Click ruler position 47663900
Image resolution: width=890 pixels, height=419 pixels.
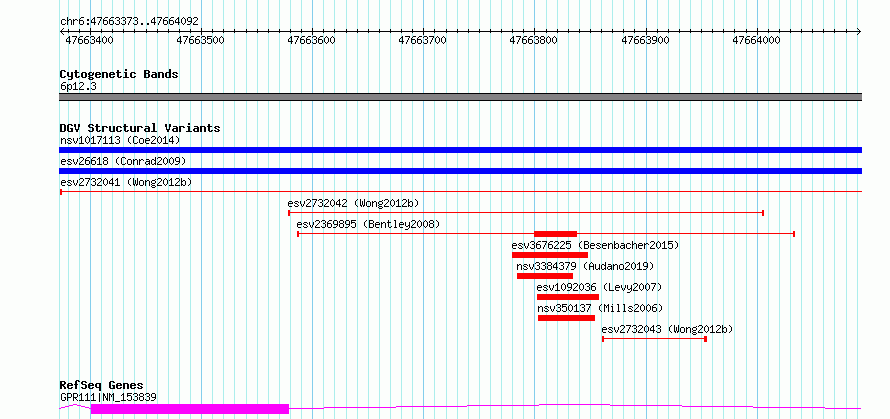645,40
